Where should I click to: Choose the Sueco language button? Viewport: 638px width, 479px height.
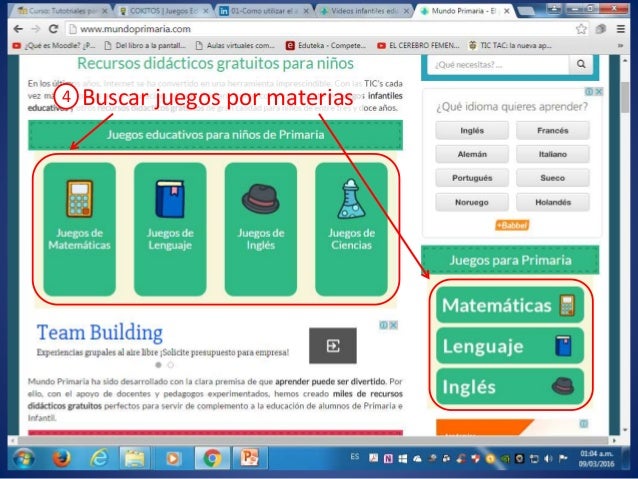coord(553,178)
